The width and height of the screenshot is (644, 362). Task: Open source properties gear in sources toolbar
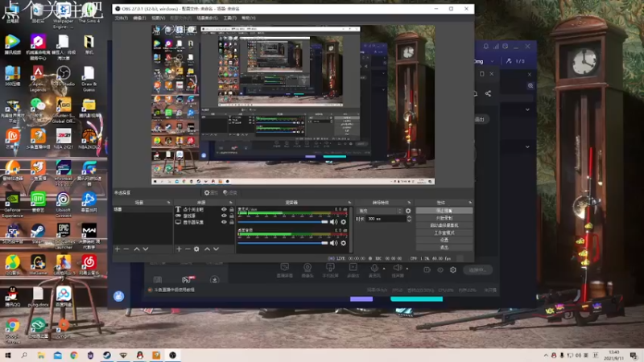196,249
